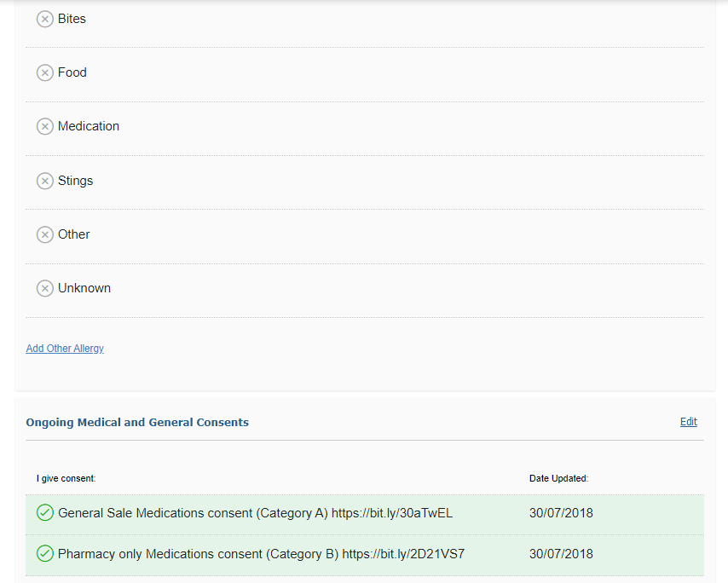
Task: Click the 30/07/2018 date for Category A
Action: (561, 513)
